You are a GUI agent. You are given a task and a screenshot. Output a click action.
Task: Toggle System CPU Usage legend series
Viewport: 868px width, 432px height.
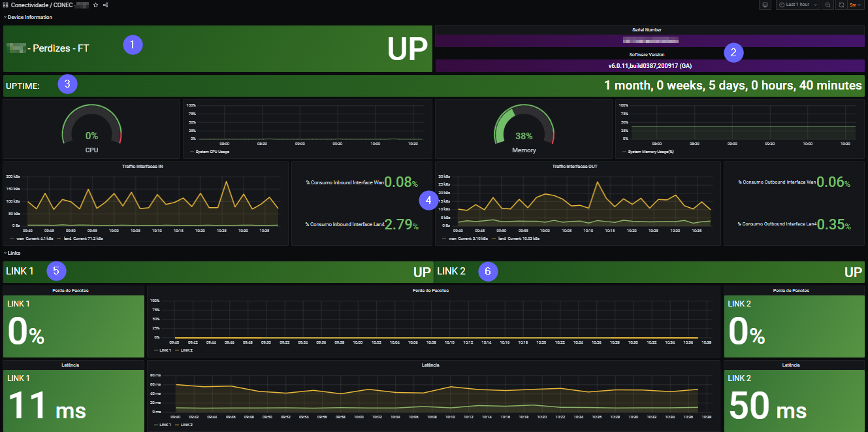[212, 151]
